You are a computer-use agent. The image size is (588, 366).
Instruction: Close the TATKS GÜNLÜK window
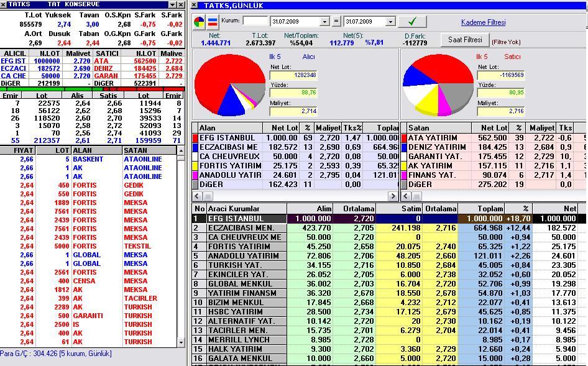[195, 5]
